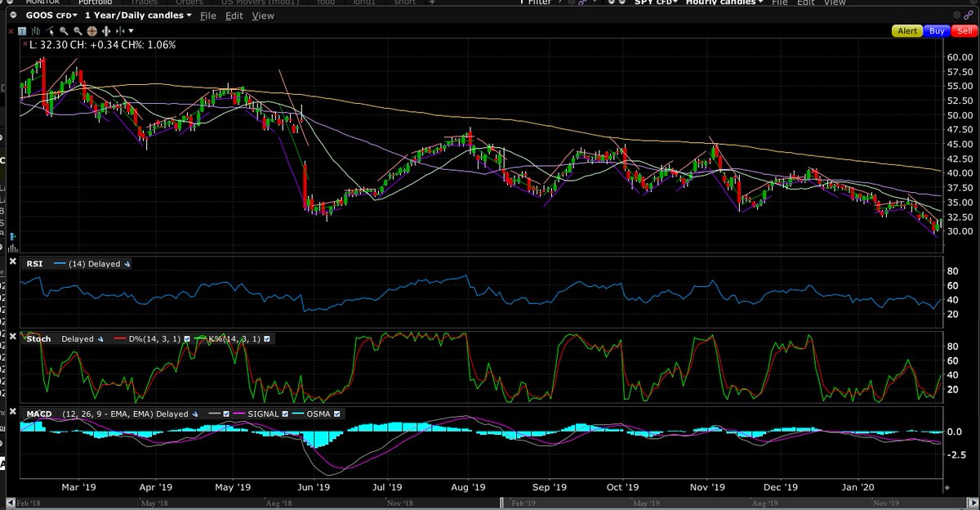Edit Stoch study settings wrench icon
This screenshot has height=510, width=980.
[100, 339]
